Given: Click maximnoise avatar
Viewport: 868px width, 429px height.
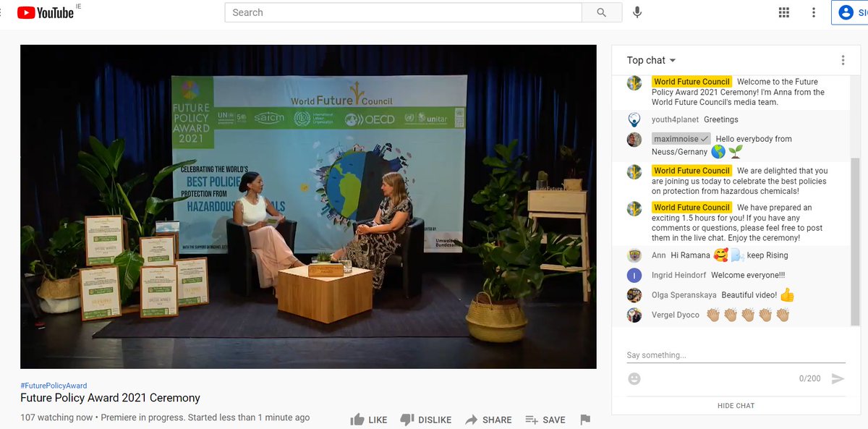Looking at the screenshot, I should click(x=634, y=139).
